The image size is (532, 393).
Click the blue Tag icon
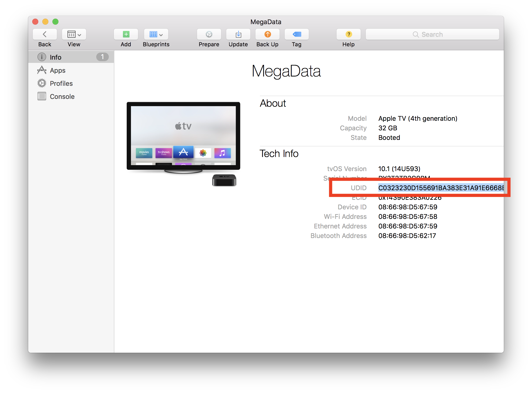point(296,34)
